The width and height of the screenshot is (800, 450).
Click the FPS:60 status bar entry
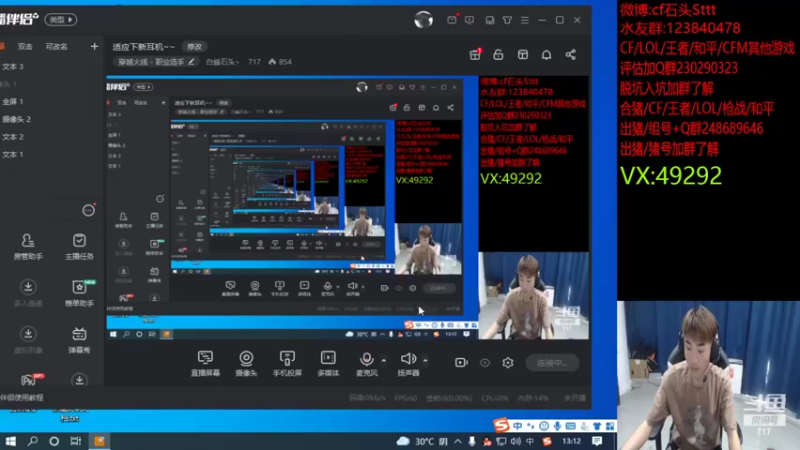(x=406, y=398)
